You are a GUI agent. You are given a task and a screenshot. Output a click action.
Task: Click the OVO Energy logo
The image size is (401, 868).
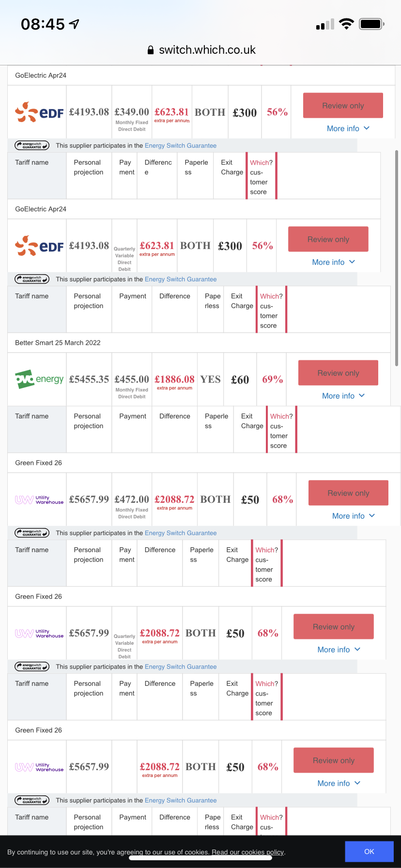[x=39, y=379]
